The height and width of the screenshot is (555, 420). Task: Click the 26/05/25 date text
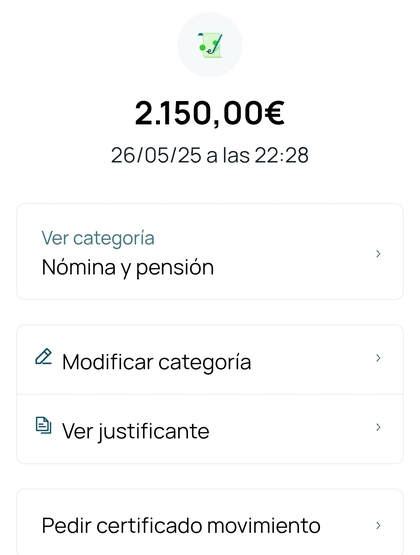click(x=156, y=155)
